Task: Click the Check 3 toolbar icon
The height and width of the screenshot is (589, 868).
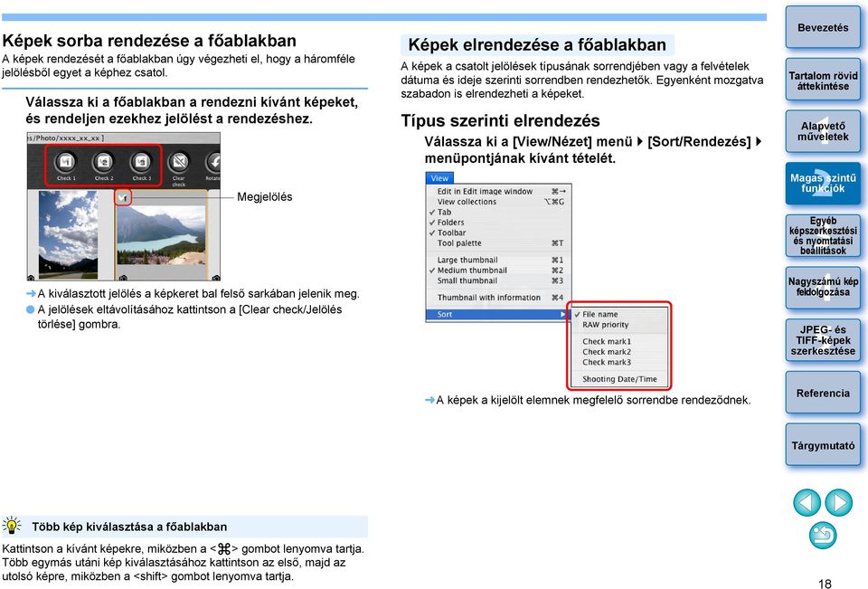Action: (x=141, y=162)
